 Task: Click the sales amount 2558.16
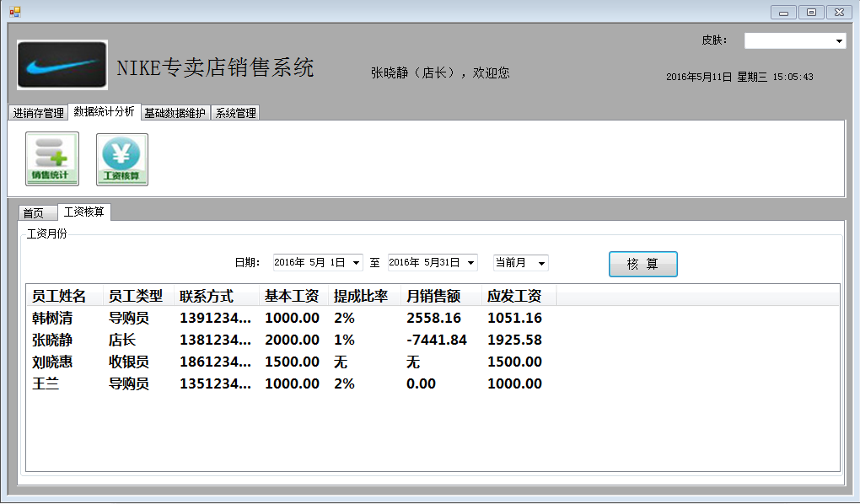pos(433,318)
